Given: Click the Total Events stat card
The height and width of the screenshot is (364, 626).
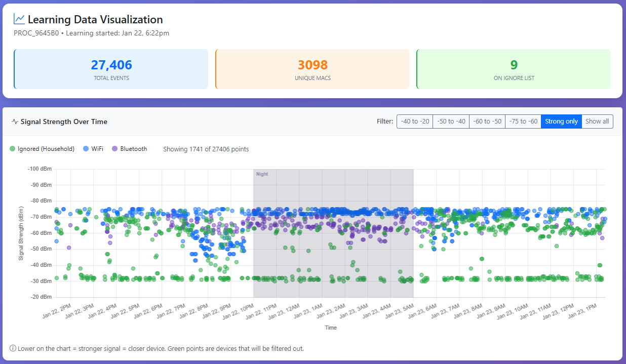Looking at the screenshot, I should [x=111, y=69].
